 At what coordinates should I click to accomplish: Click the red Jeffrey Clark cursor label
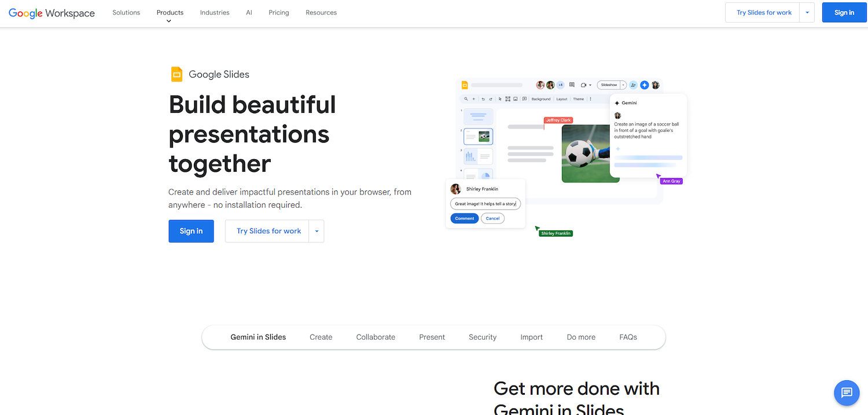coord(558,120)
